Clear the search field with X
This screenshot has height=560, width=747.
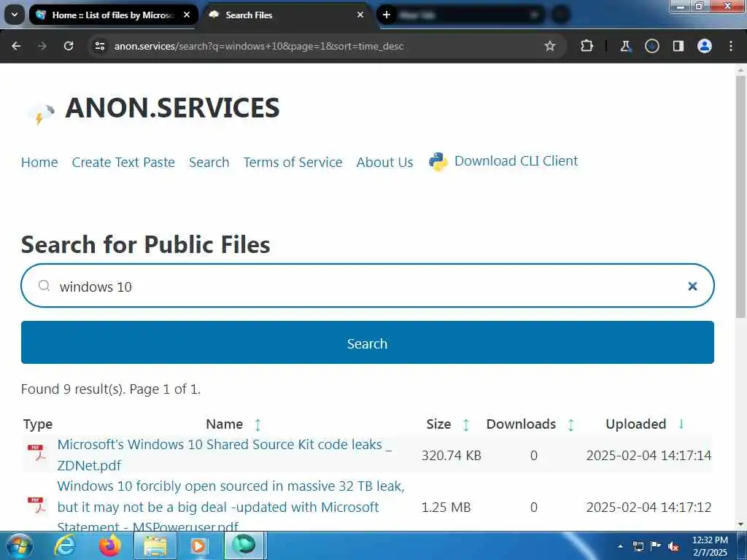pyautogui.click(x=693, y=286)
